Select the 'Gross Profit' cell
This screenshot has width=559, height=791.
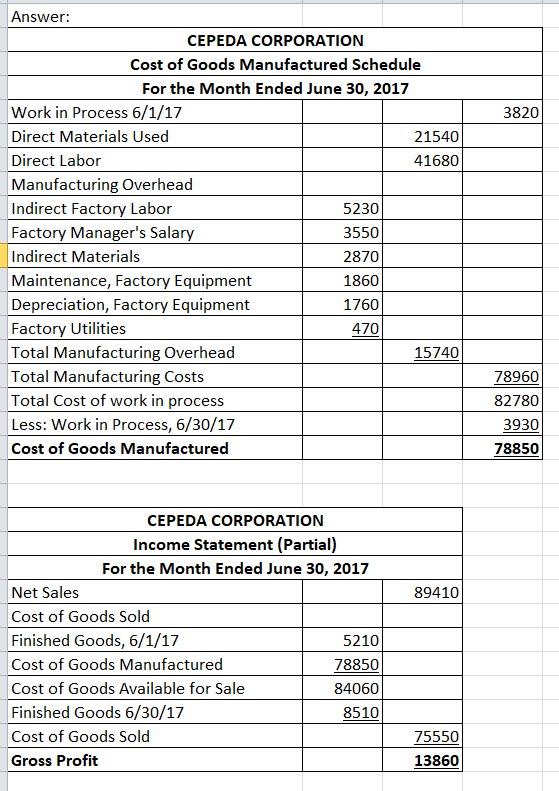(x=155, y=760)
